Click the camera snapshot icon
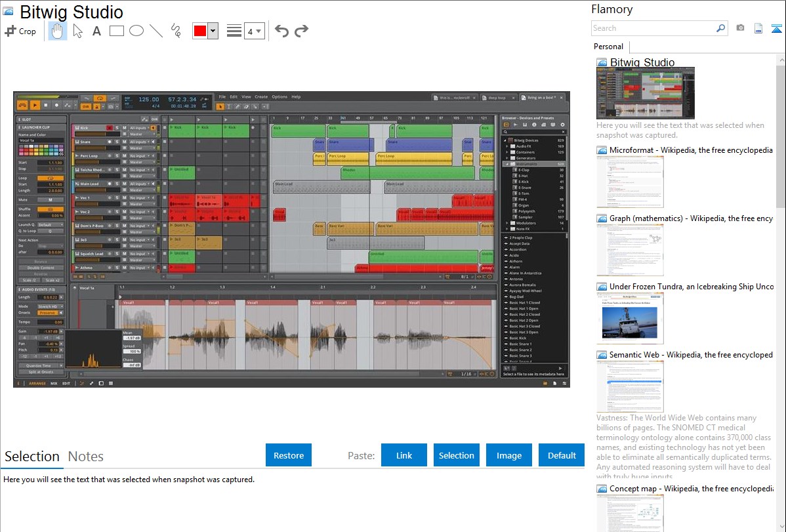 [x=740, y=28]
